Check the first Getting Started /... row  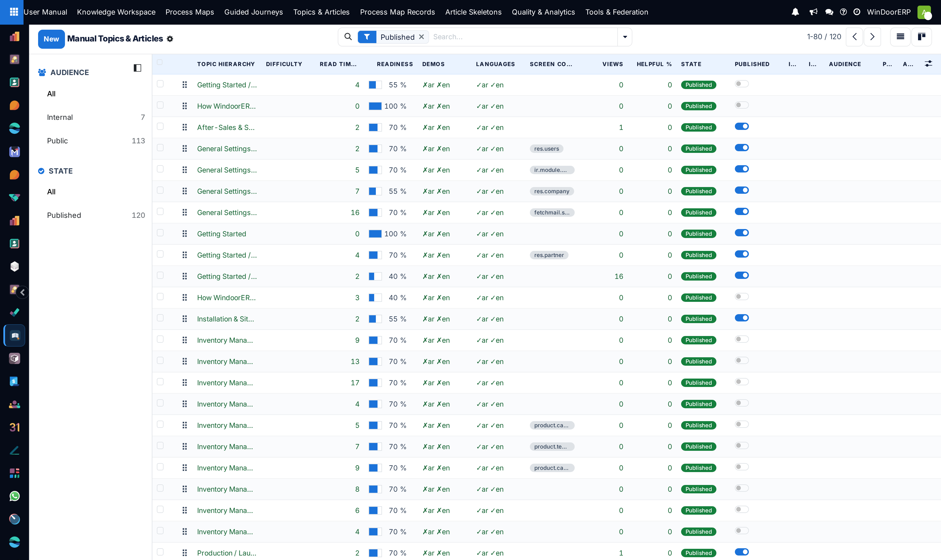tap(160, 84)
